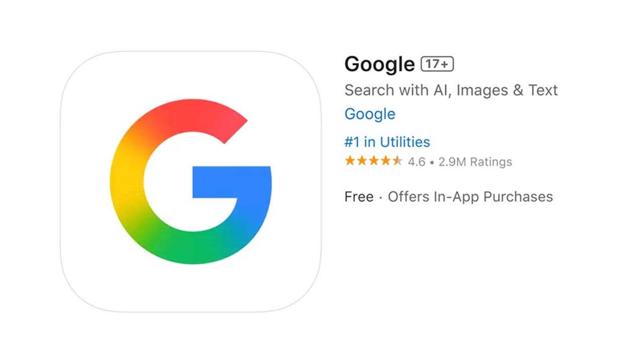Click the Offers In-App Purchases text
644x362 pixels.
(x=470, y=197)
